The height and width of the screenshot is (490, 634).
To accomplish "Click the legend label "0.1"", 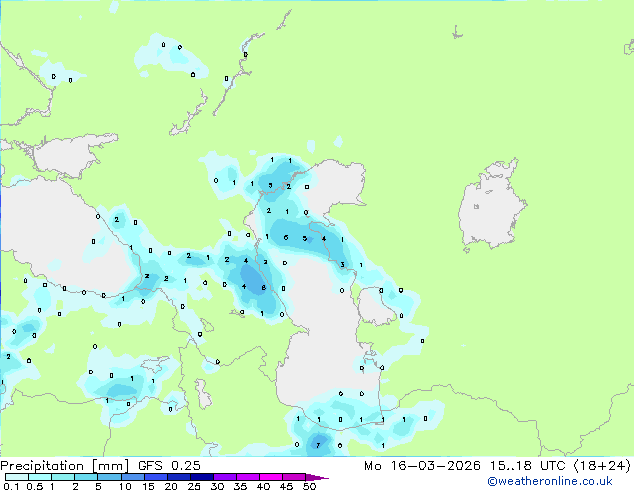I will tap(12, 486).
